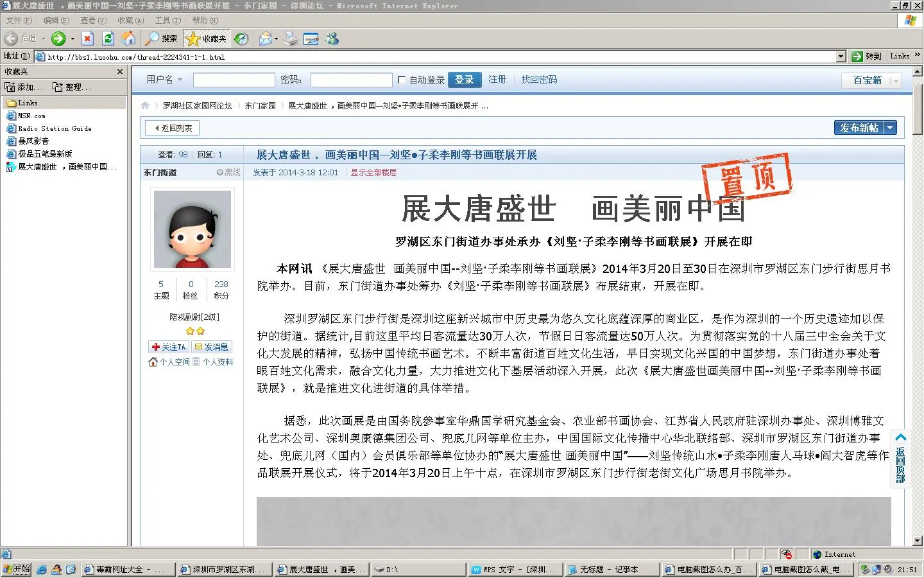Open the Forward history dropdown arrow
This screenshot has height=578, width=924.
[x=73, y=39]
